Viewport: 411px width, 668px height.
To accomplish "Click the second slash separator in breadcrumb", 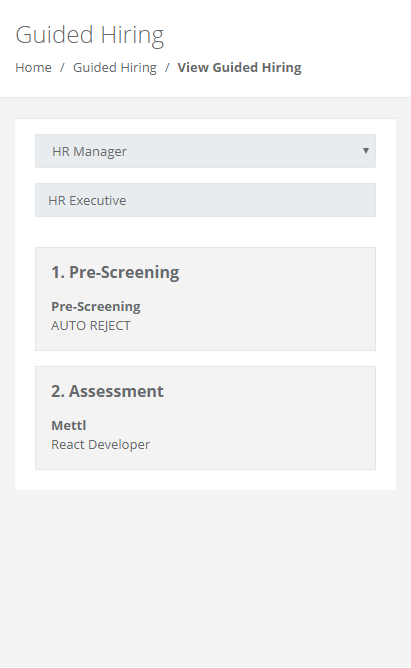I will coord(167,67).
